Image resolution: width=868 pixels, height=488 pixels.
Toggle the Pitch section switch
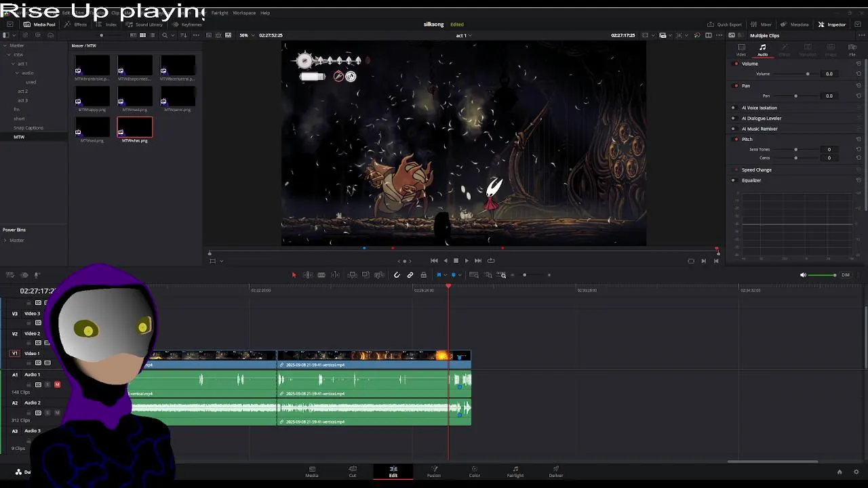click(x=736, y=139)
